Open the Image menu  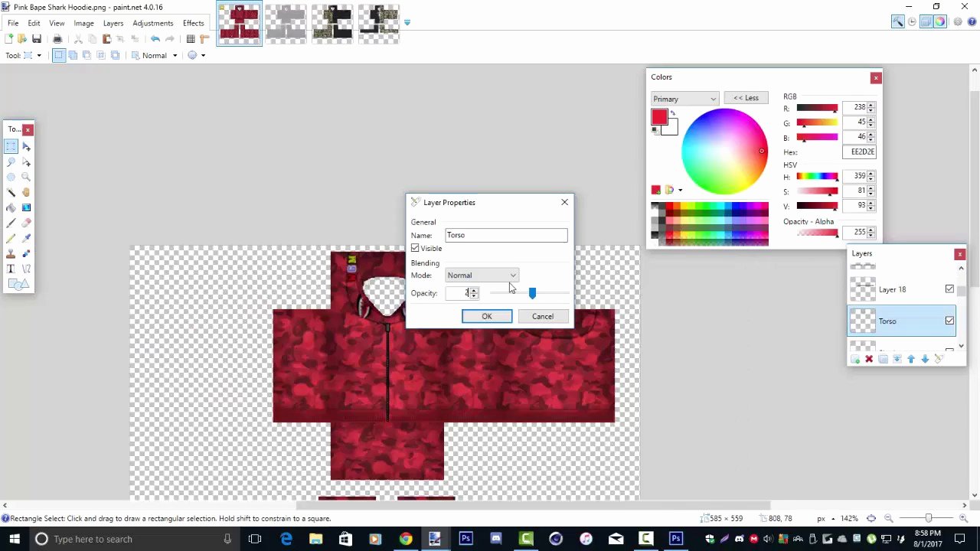click(83, 23)
